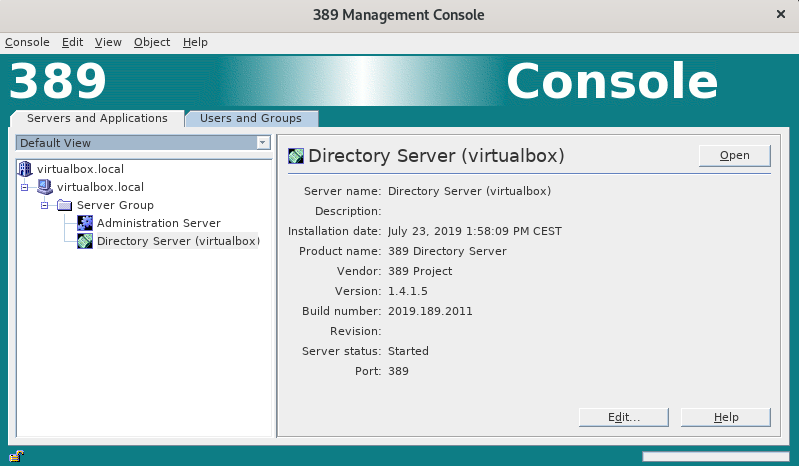Open the View menu
799x466 pixels.
point(108,42)
